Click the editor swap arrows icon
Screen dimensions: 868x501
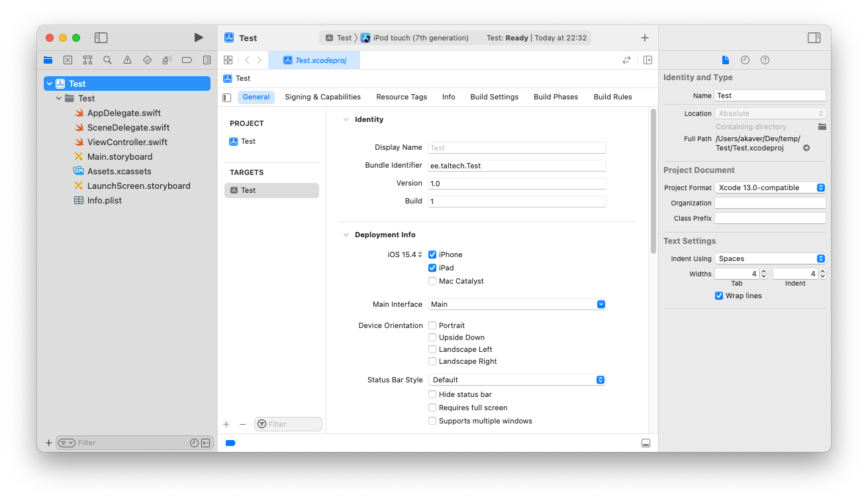coord(626,60)
